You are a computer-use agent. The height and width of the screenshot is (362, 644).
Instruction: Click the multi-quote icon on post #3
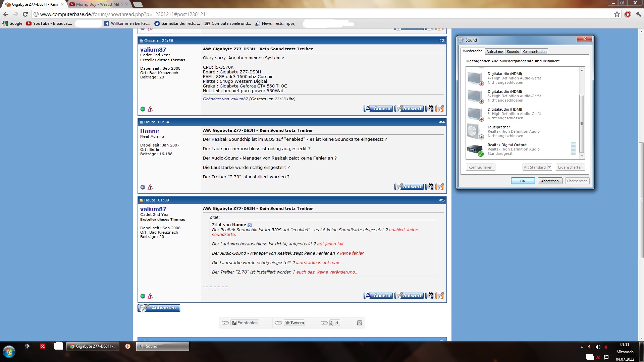tap(429, 109)
